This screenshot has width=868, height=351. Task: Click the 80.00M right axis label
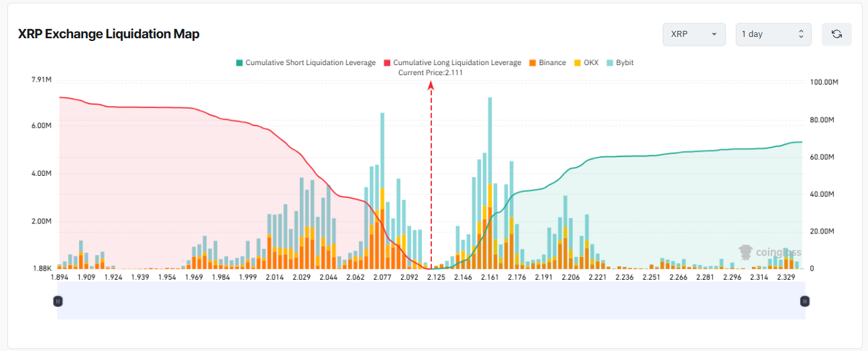pyautogui.click(x=822, y=119)
